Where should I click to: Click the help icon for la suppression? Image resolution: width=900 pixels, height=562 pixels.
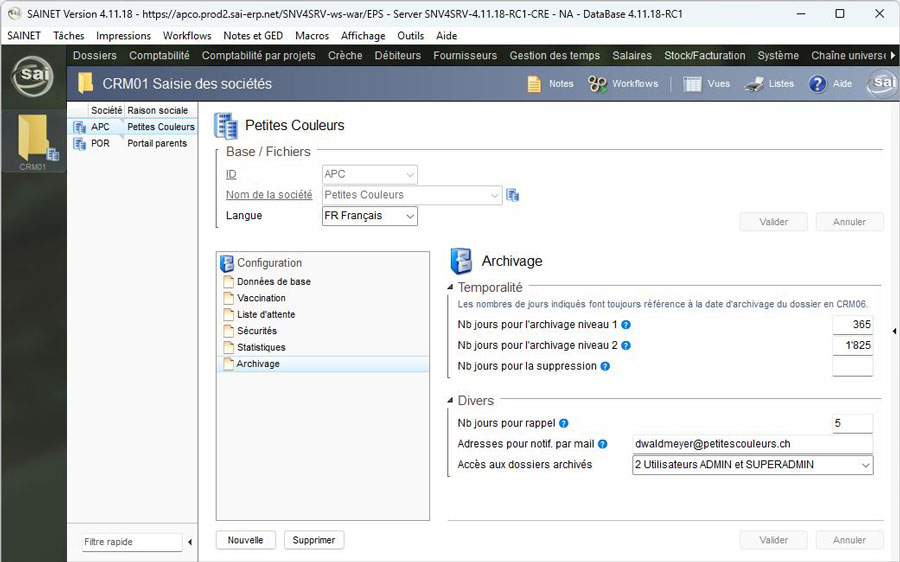point(605,366)
